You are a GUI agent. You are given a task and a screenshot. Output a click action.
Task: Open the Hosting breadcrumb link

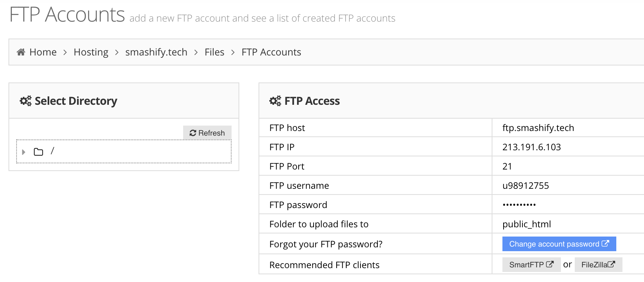pos(91,52)
